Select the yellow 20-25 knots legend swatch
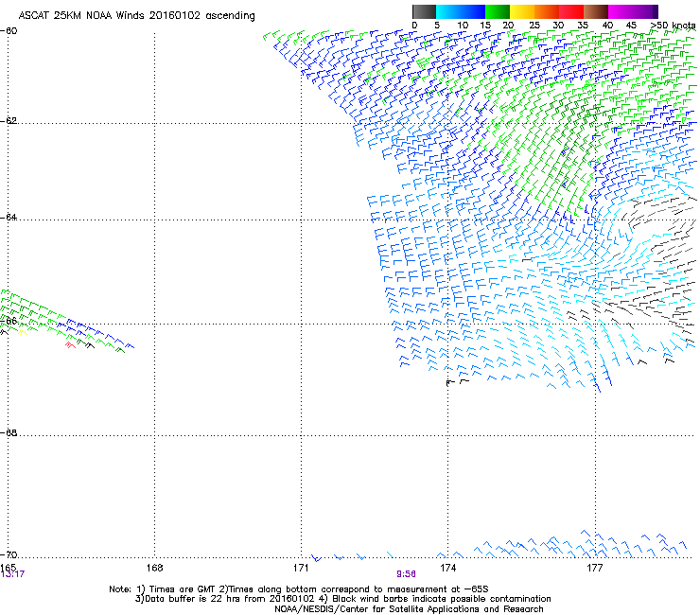Viewport: 700px width, 615px height. point(522,11)
